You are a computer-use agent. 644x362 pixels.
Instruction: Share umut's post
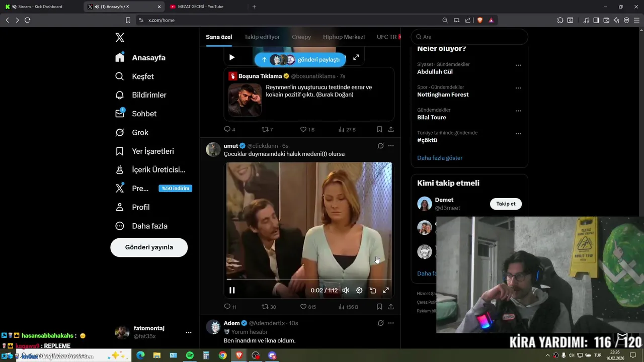pyautogui.click(x=391, y=307)
